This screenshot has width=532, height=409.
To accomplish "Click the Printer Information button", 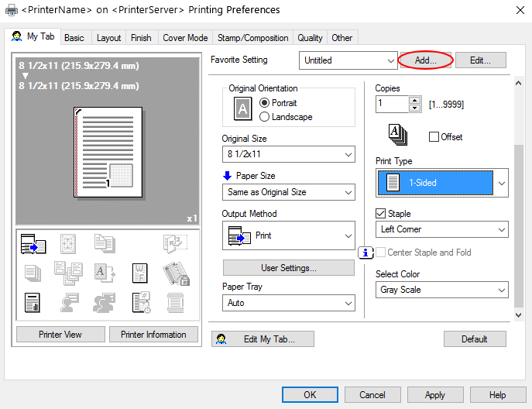I will pyautogui.click(x=153, y=335).
